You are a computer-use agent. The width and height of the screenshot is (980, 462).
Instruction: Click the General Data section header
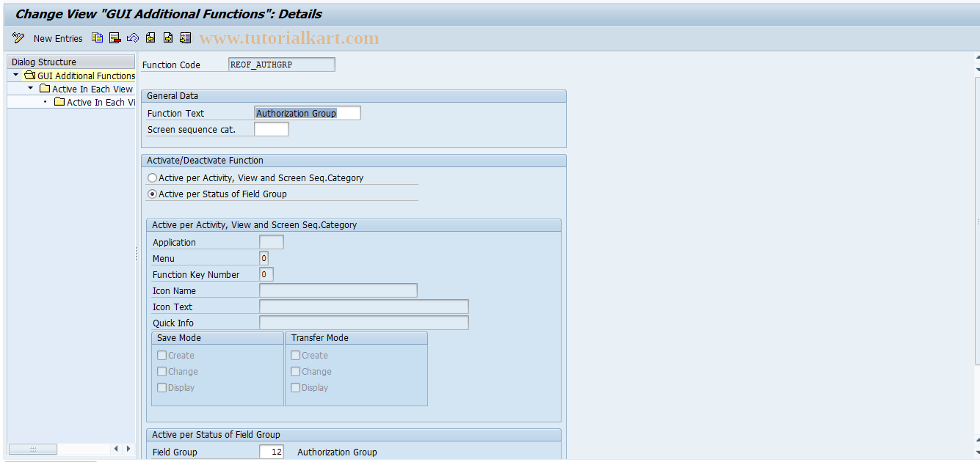[x=354, y=96]
